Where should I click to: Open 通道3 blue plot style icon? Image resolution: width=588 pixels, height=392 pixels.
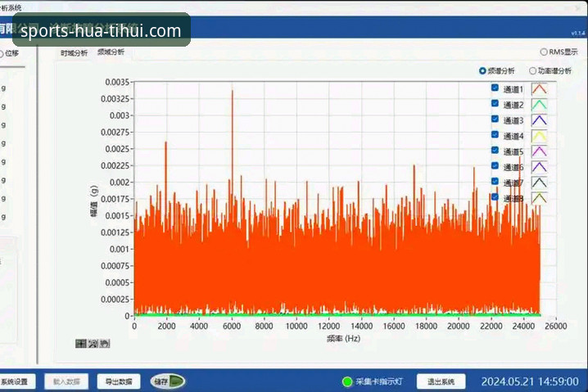(x=539, y=120)
